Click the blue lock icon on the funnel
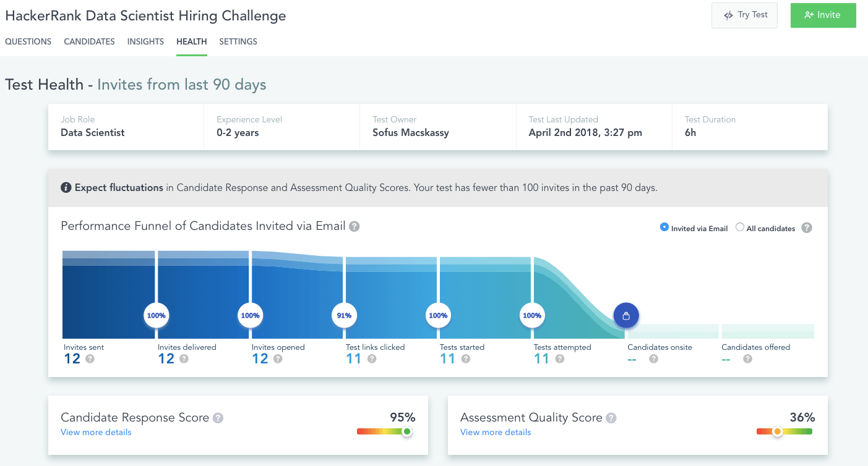This screenshot has height=466, width=868. [x=626, y=315]
